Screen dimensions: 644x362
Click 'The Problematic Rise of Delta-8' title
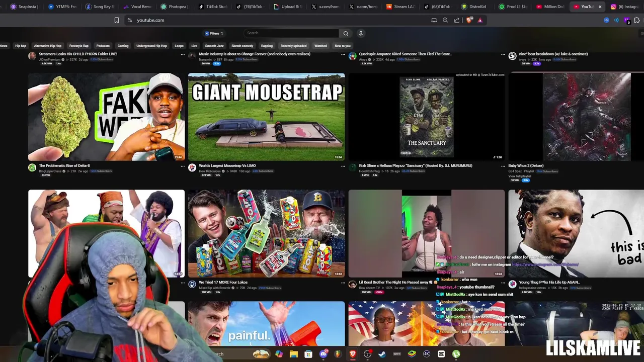point(64,165)
